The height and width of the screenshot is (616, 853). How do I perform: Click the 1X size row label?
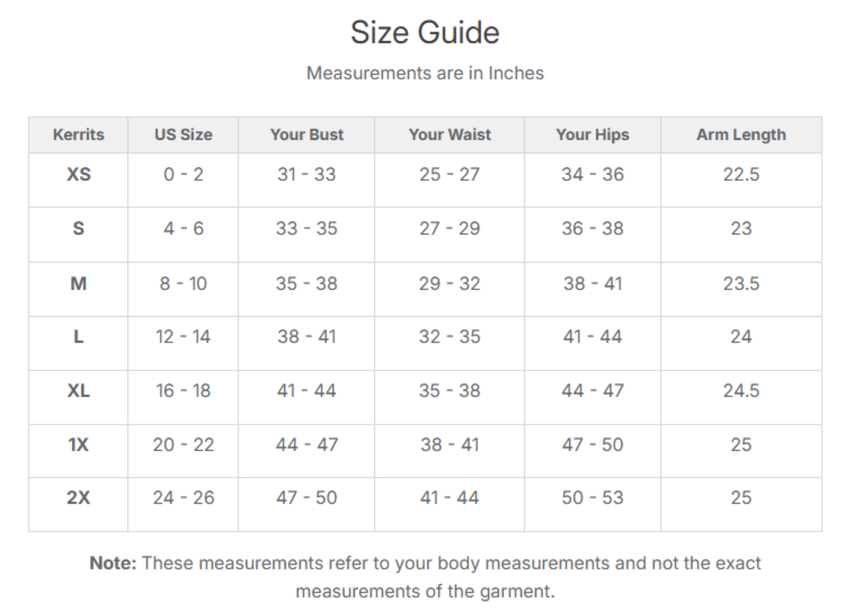(78, 444)
